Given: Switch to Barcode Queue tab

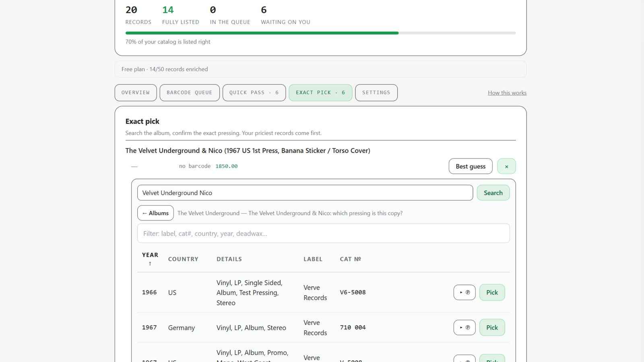Looking at the screenshot, I should (190, 93).
